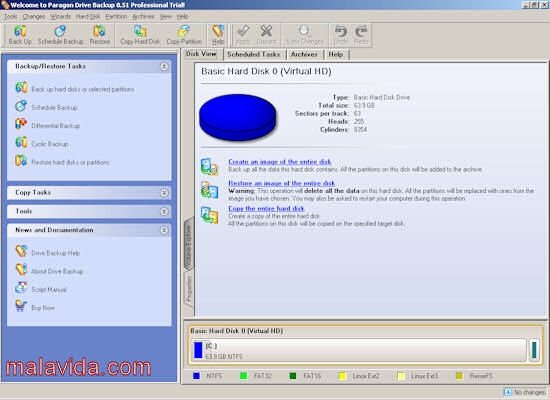Select the vertical Properties tab
Viewport: 550px width, 400px height.
click(189, 289)
